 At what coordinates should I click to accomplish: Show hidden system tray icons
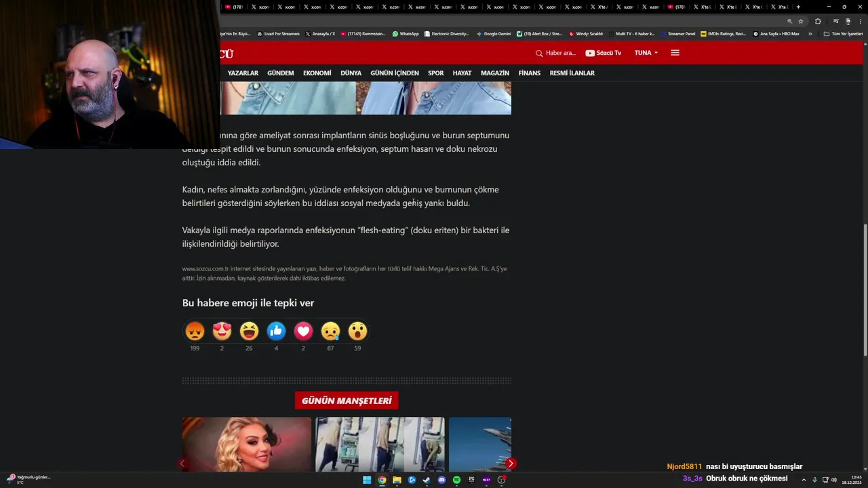click(x=804, y=480)
